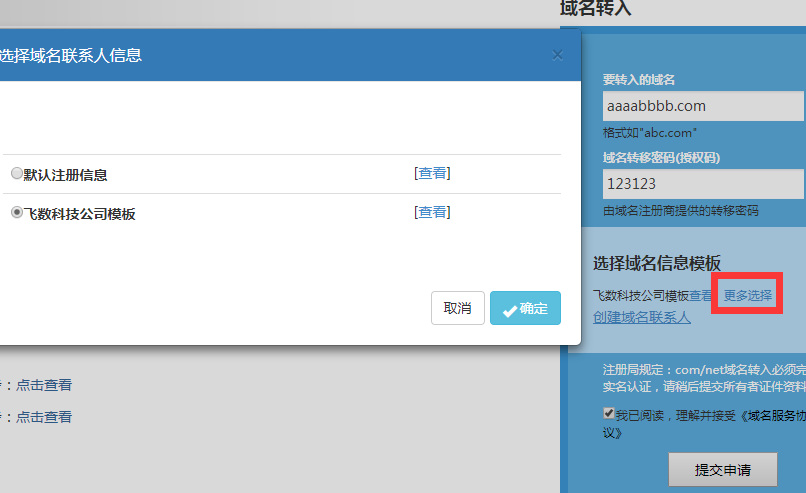Click the upper 点击查看 link in the background page

click(x=44, y=385)
